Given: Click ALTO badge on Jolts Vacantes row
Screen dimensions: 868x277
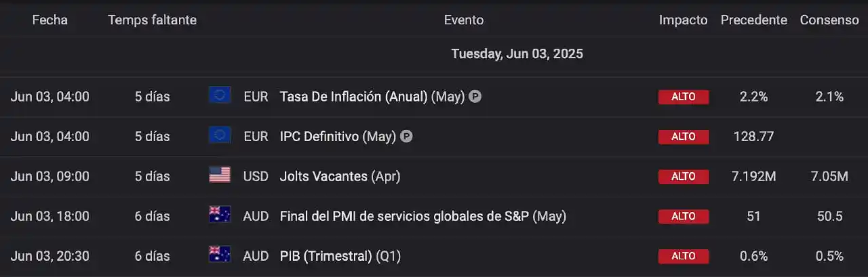Looking at the screenshot, I should [x=684, y=177].
